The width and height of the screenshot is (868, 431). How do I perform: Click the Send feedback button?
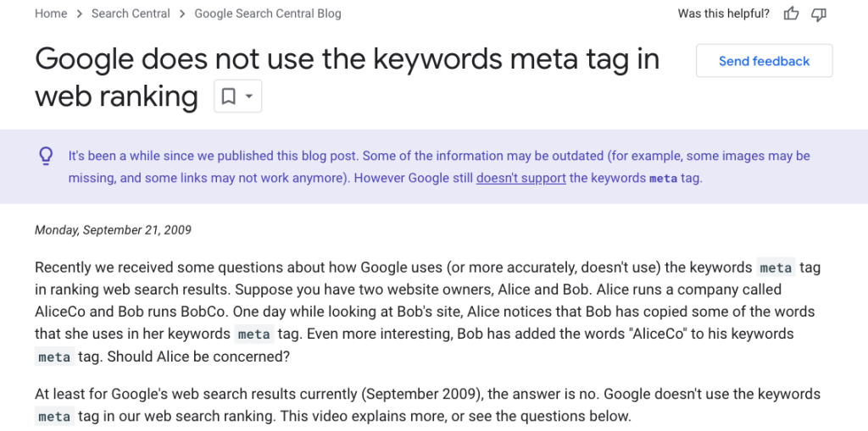point(764,61)
